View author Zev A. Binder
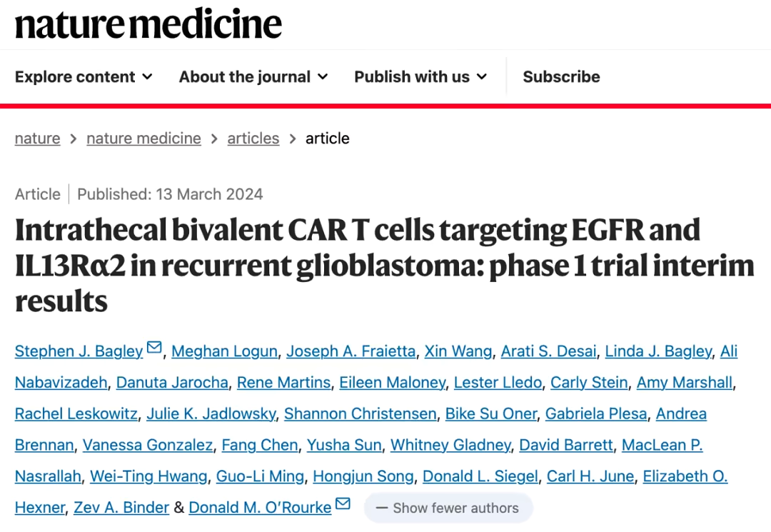This screenshot has width=771, height=532. click(x=121, y=508)
